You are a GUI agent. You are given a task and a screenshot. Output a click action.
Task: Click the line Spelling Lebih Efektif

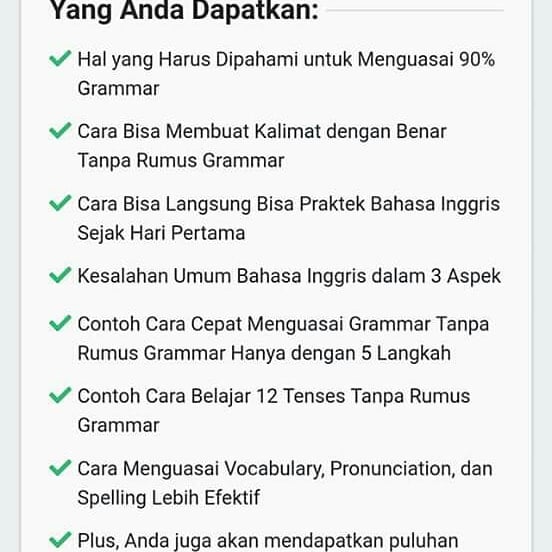[x=169, y=498]
